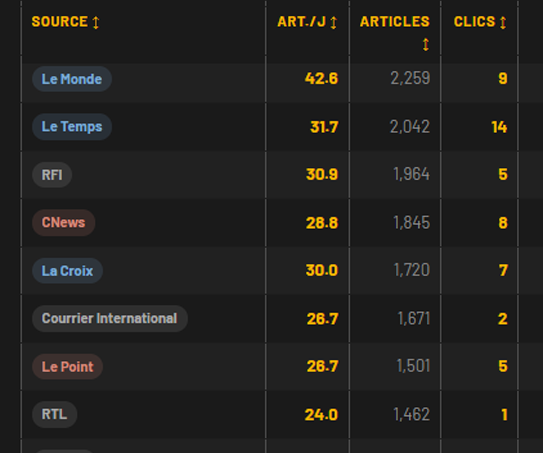Select the RFI source badge
This screenshot has height=453, width=543.
(x=52, y=175)
